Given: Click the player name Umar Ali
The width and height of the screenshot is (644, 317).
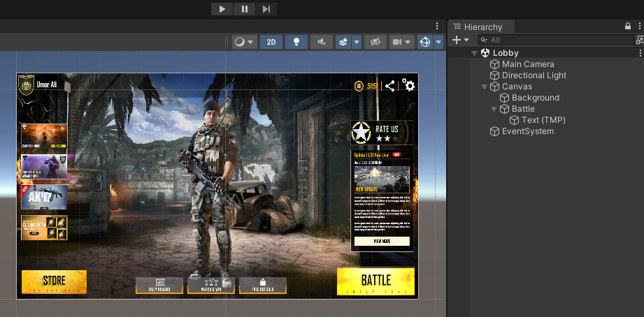Looking at the screenshot, I should (x=46, y=84).
